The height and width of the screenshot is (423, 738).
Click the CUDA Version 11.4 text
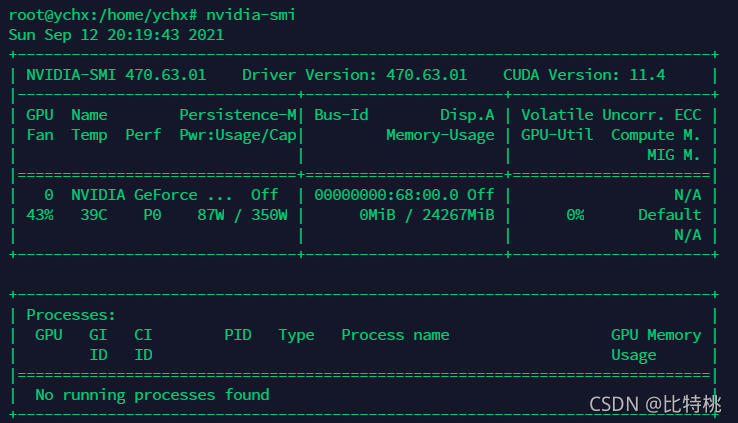584,75
